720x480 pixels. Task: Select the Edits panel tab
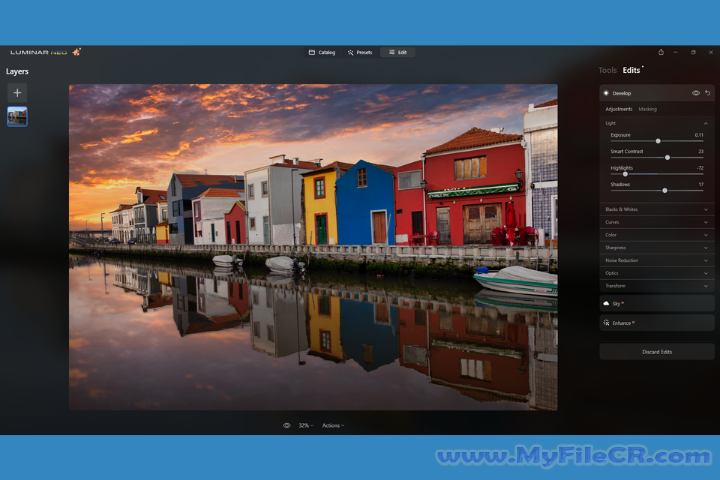(x=631, y=70)
